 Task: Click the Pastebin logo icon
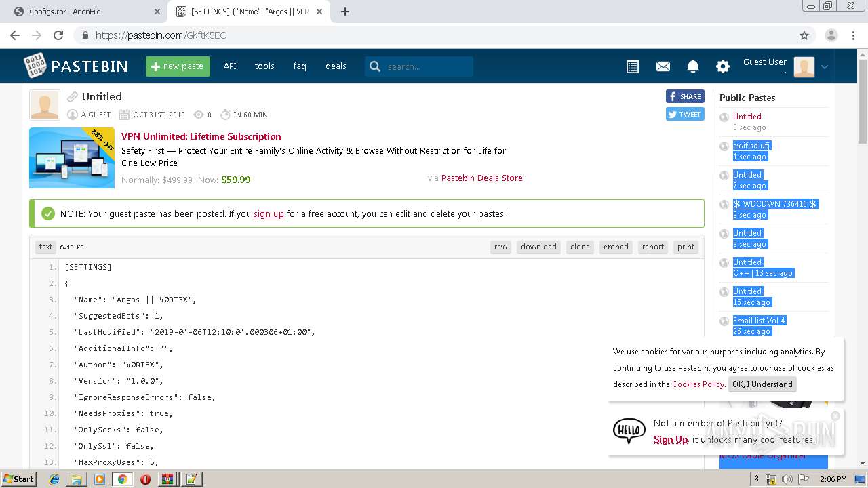coord(35,66)
